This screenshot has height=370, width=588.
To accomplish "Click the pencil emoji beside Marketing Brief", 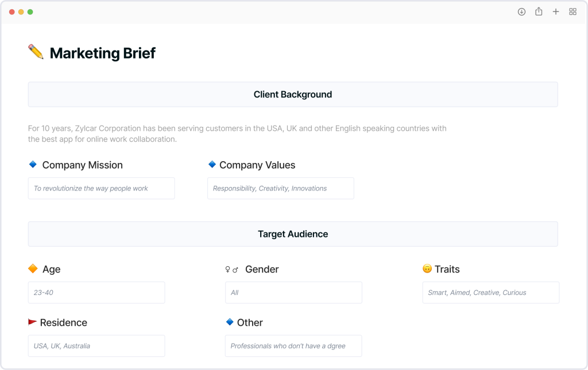I will pos(36,52).
